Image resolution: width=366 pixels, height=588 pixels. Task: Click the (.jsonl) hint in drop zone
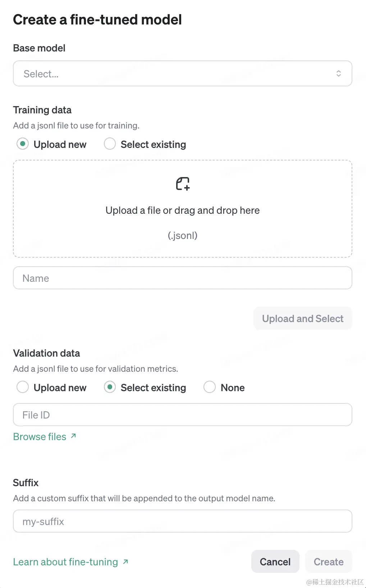pyautogui.click(x=182, y=235)
